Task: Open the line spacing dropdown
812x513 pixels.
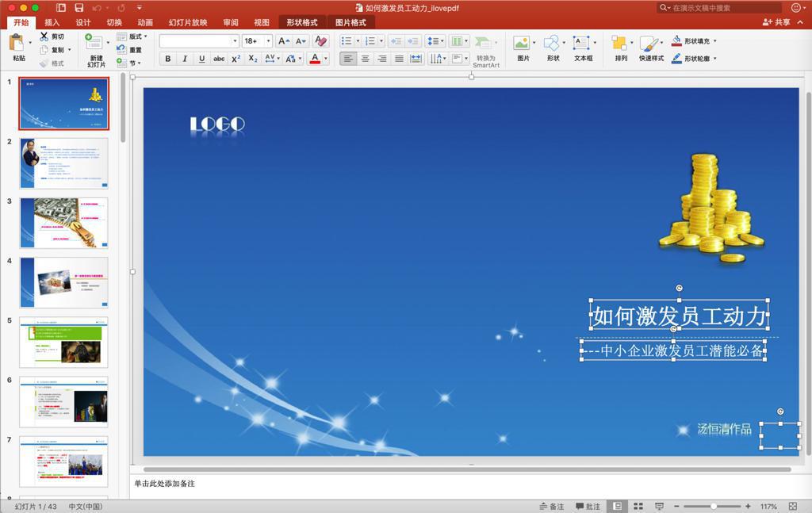Action: 435,41
